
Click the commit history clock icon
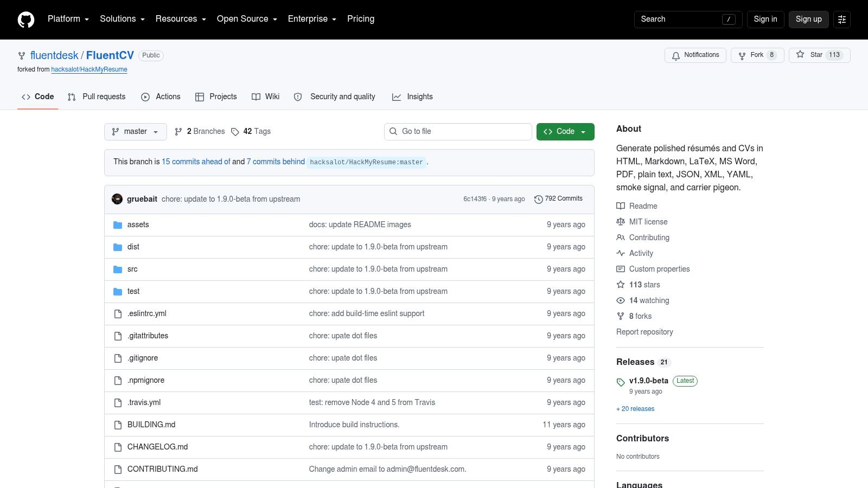point(538,200)
